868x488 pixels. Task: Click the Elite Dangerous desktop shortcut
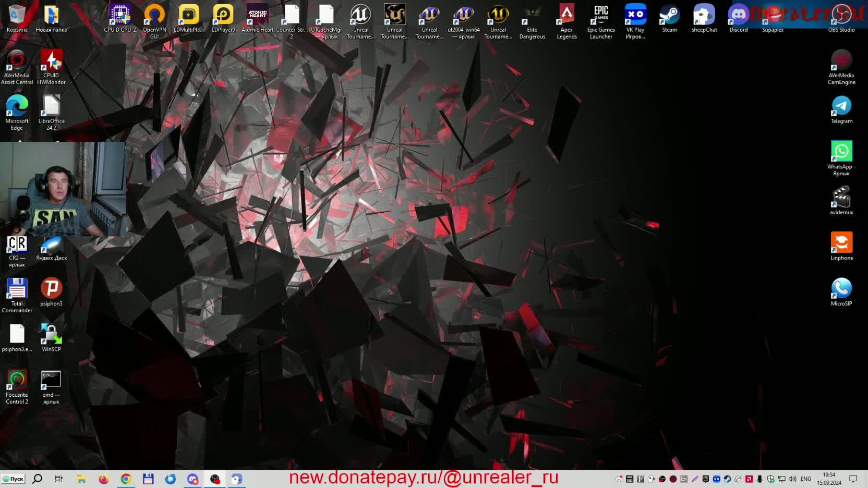[532, 21]
